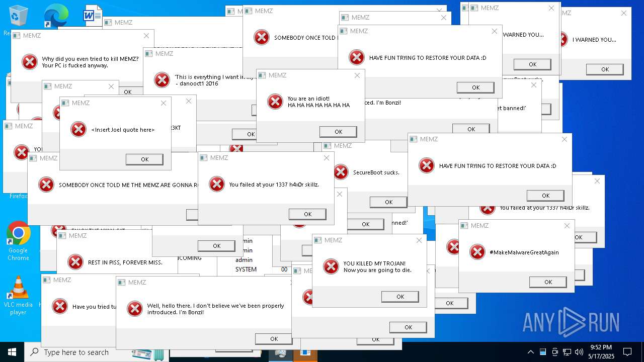This screenshot has height=362, width=644.
Task: Click the error icon beside '<Insert Joel quote here>'
Action: [x=78, y=129]
